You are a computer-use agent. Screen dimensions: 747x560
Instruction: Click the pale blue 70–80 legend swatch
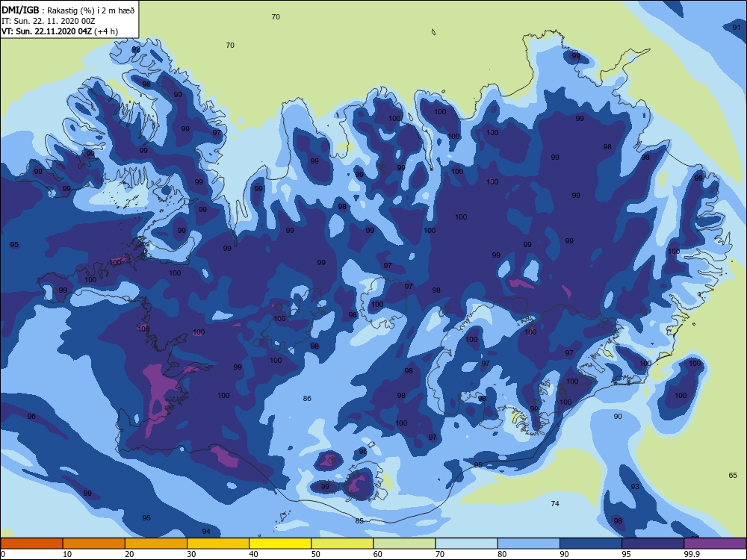[466, 544]
